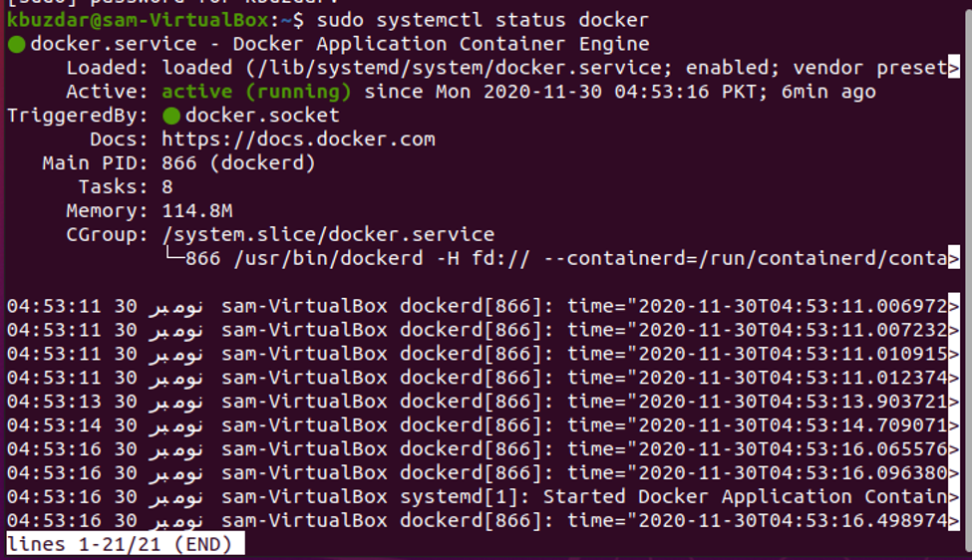This screenshot has width=974, height=560.
Task: Click the Memory value 114.8M
Action: (x=196, y=211)
